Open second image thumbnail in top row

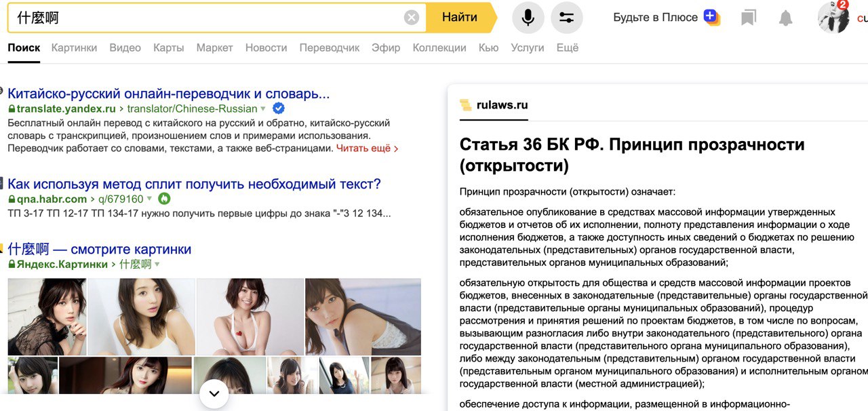[x=141, y=317]
